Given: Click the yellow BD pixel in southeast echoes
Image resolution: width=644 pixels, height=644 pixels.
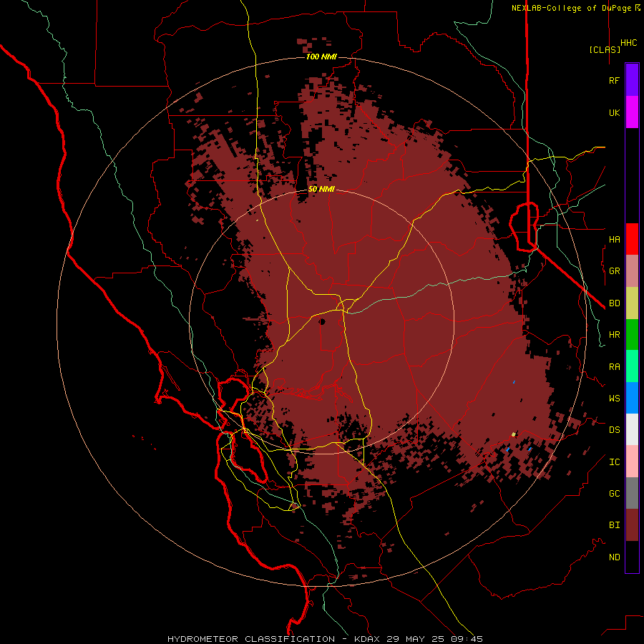Looking at the screenshot, I should tap(513, 434).
